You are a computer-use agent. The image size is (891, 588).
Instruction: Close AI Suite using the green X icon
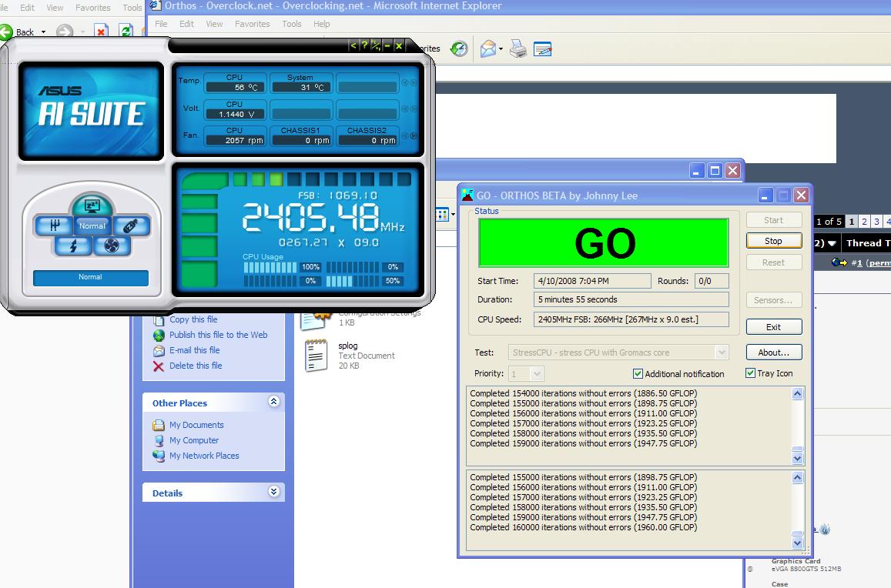pyautogui.click(x=399, y=46)
